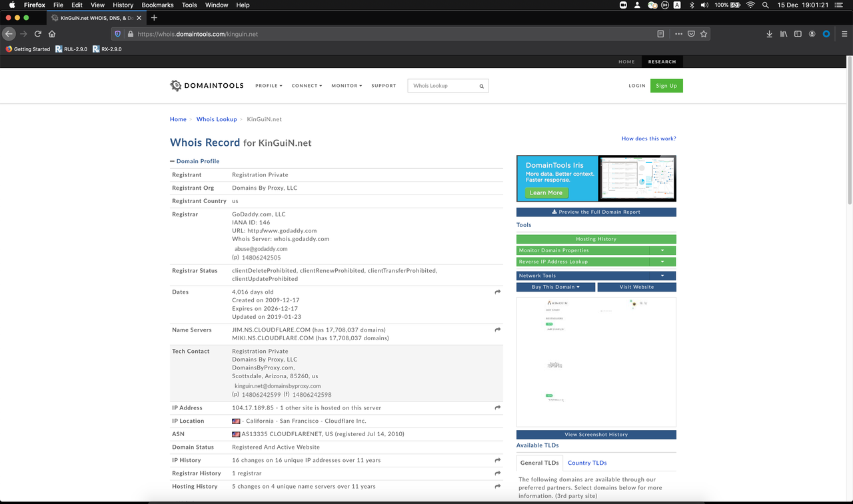Click share arrow in IP History row

(x=497, y=460)
